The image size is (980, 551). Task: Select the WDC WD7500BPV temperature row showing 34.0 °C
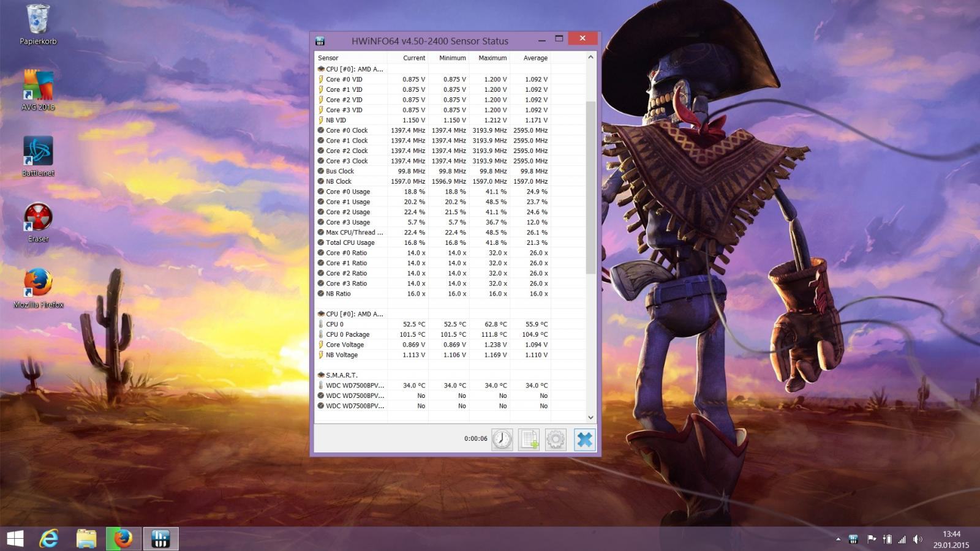click(x=432, y=386)
